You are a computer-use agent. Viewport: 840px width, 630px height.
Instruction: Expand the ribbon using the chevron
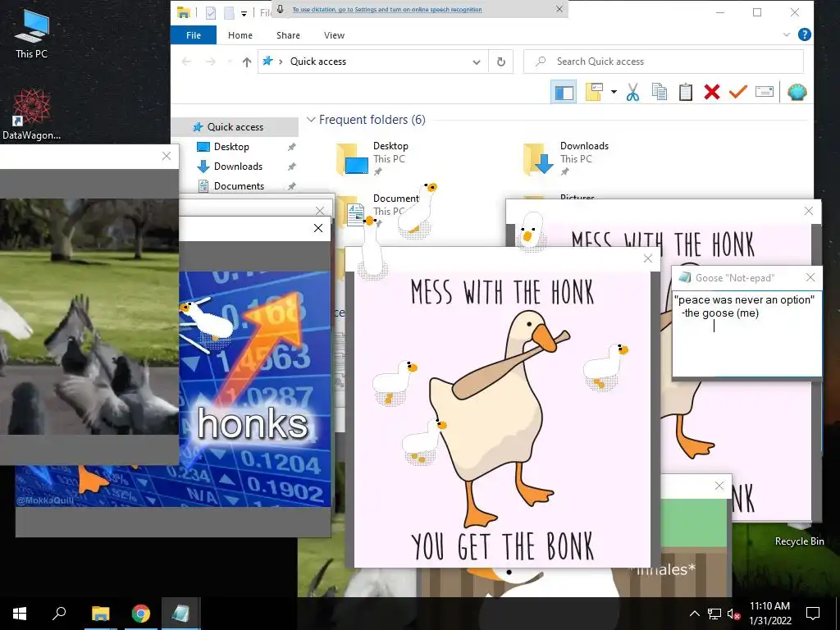pyautogui.click(x=786, y=34)
